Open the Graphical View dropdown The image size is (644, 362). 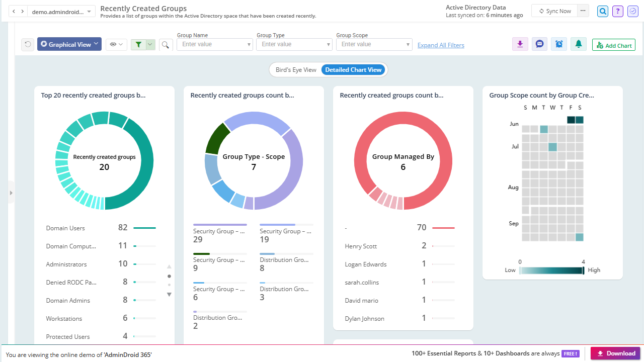[x=69, y=44]
